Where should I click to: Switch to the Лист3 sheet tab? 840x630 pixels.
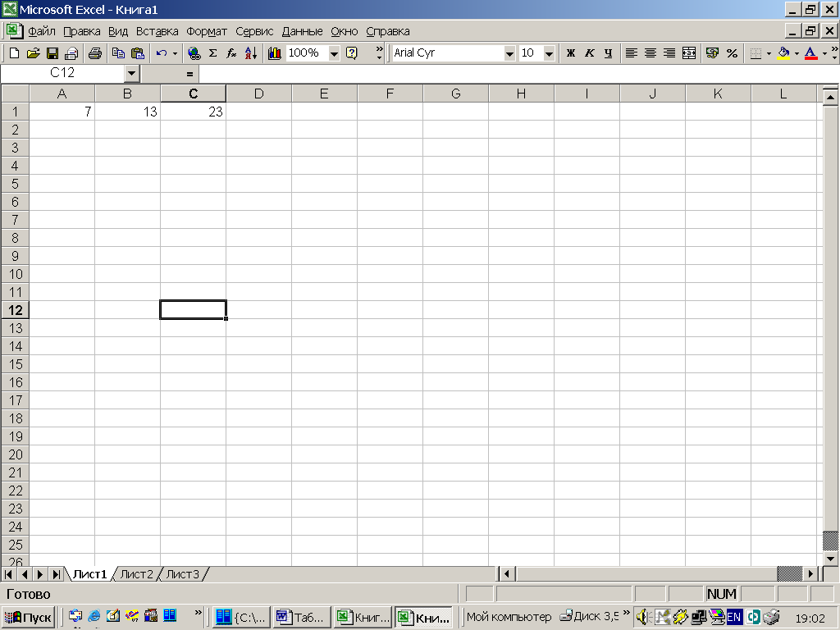tap(183, 574)
